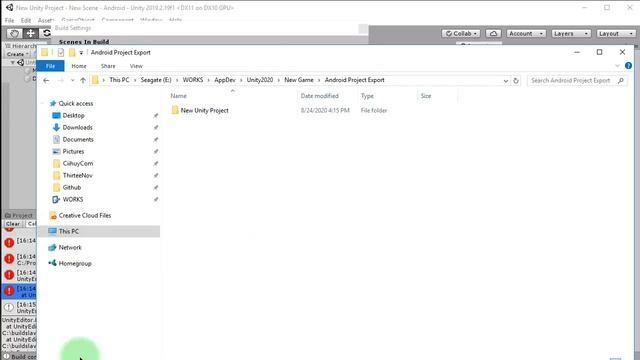Open Homegroup in navigation pane
Image resolution: width=640 pixels, height=360 pixels.
[75, 263]
